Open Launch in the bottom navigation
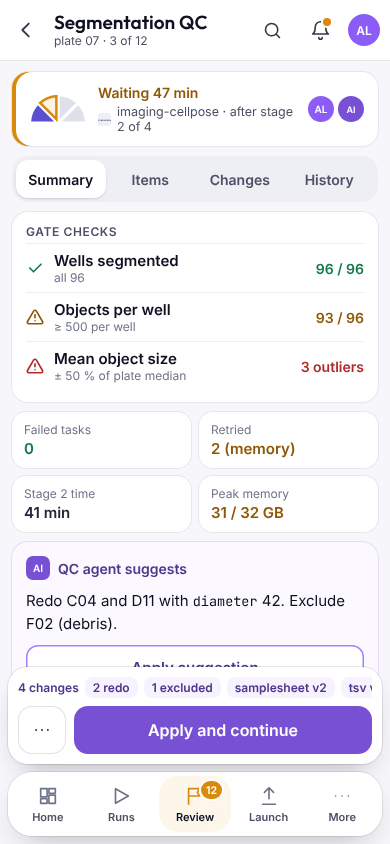Viewport: 390px width, 844px height. click(268, 805)
